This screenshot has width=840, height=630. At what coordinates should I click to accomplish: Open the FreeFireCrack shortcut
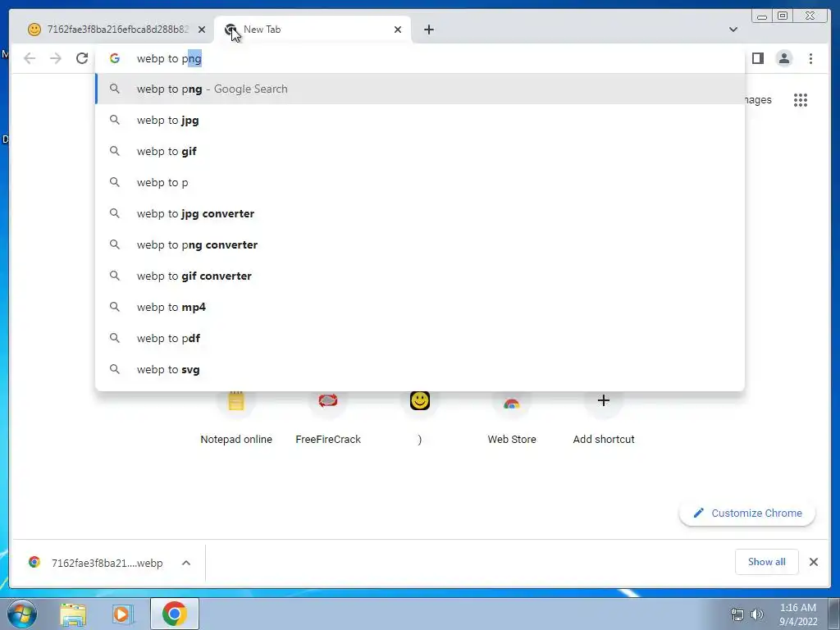[x=328, y=418]
